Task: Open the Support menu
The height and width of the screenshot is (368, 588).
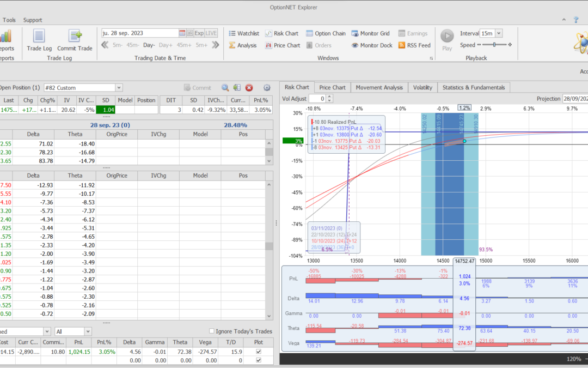Action: click(x=33, y=20)
